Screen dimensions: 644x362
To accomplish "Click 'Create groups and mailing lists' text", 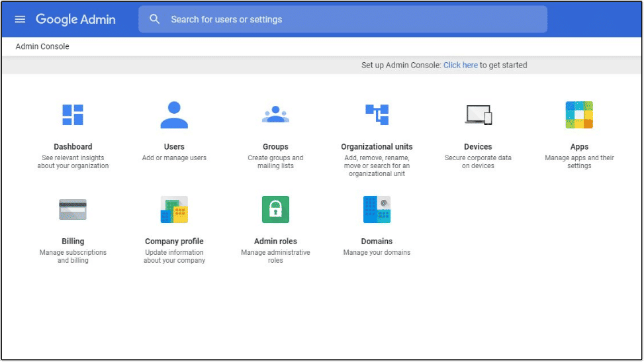I will click(x=275, y=162).
